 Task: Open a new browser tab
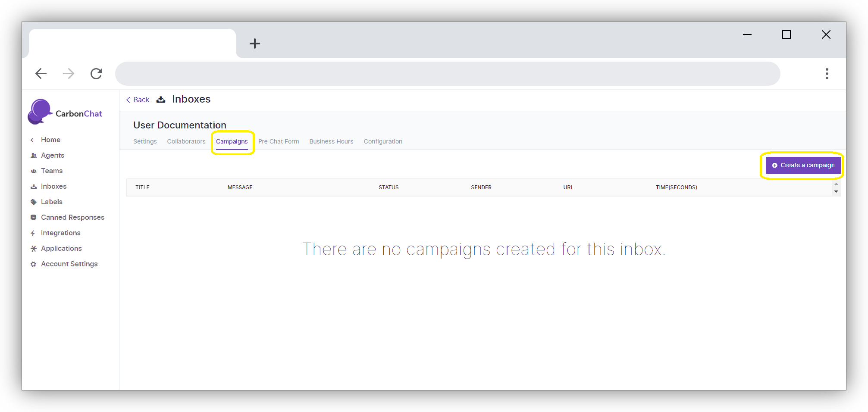click(255, 44)
